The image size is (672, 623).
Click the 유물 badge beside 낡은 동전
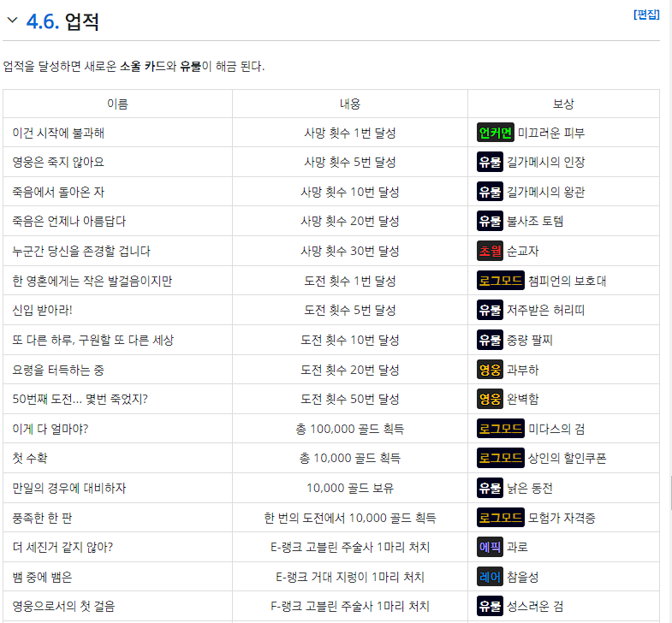[490, 489]
